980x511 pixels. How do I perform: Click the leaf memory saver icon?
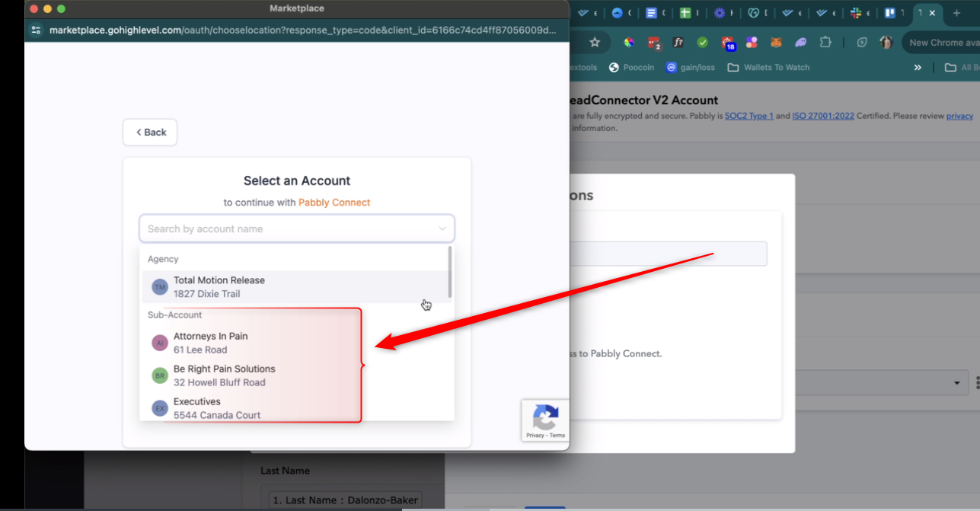862,43
